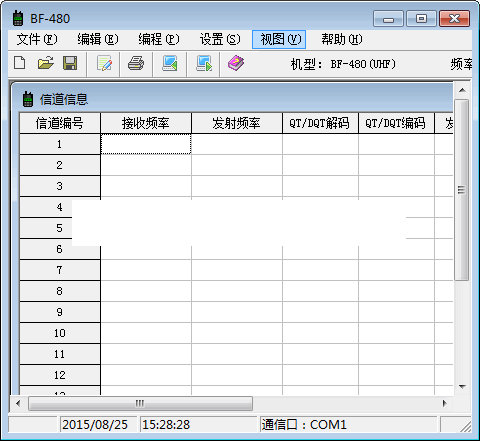This screenshot has width=480, height=441.
Task: Open the 编辑(E) menu
Action: [98, 39]
